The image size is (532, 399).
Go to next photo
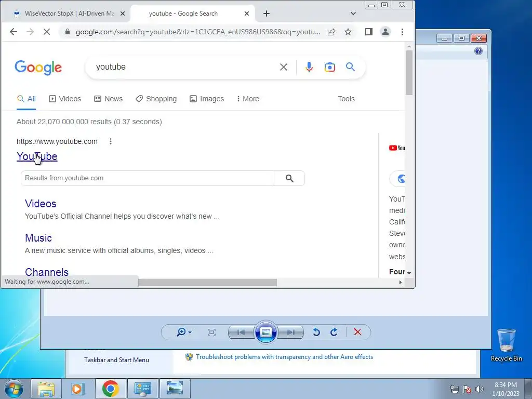[x=290, y=332]
